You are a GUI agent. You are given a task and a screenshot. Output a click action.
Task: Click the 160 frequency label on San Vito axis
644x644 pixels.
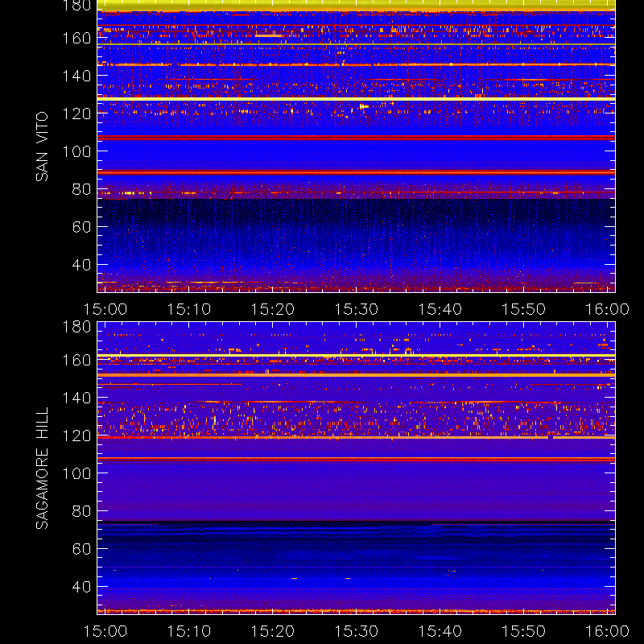pyautogui.click(x=76, y=38)
